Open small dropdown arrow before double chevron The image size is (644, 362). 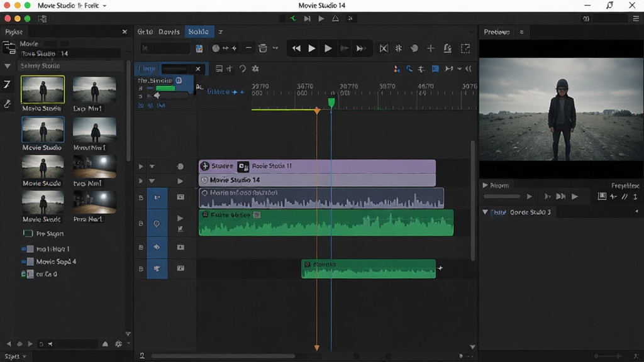tap(459, 69)
